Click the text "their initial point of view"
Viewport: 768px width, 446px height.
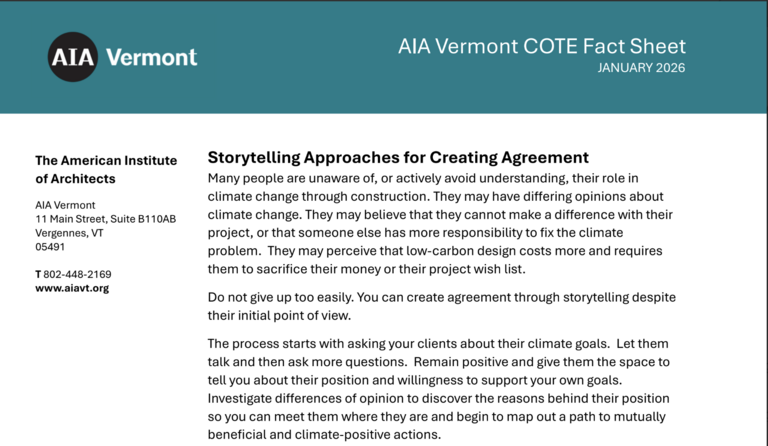coord(279,315)
